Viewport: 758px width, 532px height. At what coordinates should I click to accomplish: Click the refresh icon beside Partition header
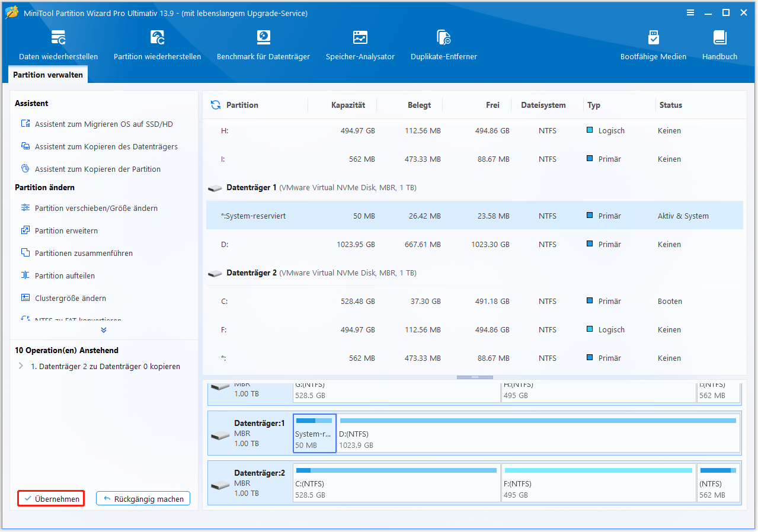(216, 105)
